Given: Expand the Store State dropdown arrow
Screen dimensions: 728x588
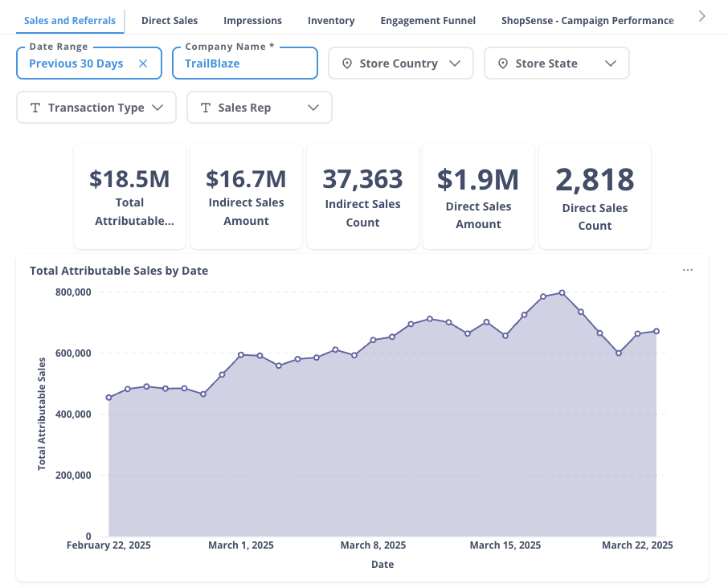Looking at the screenshot, I should tap(611, 63).
